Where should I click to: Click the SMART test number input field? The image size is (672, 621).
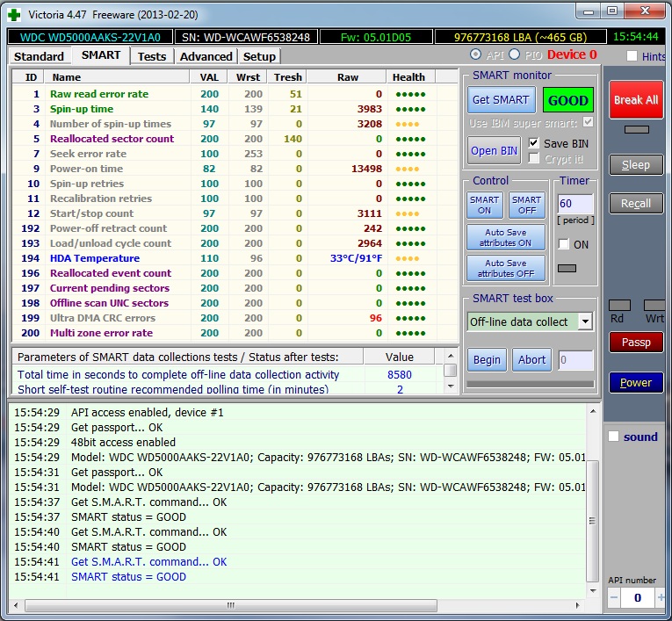(x=575, y=360)
